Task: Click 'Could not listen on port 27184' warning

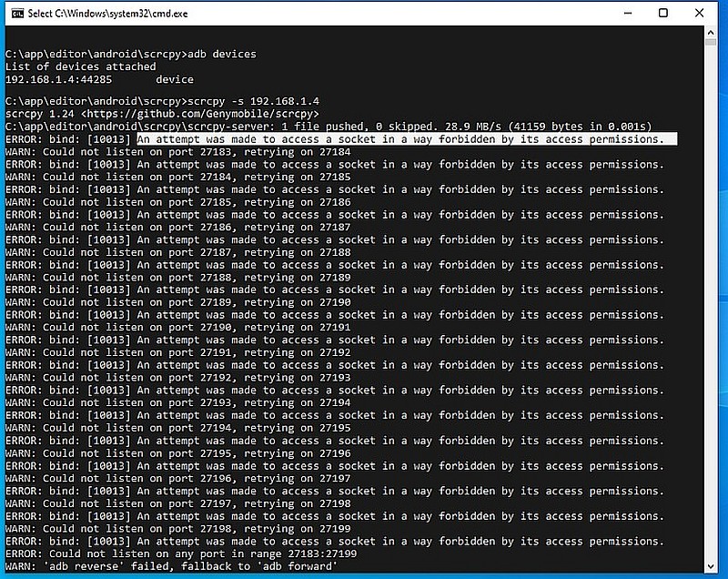Action: [177, 177]
